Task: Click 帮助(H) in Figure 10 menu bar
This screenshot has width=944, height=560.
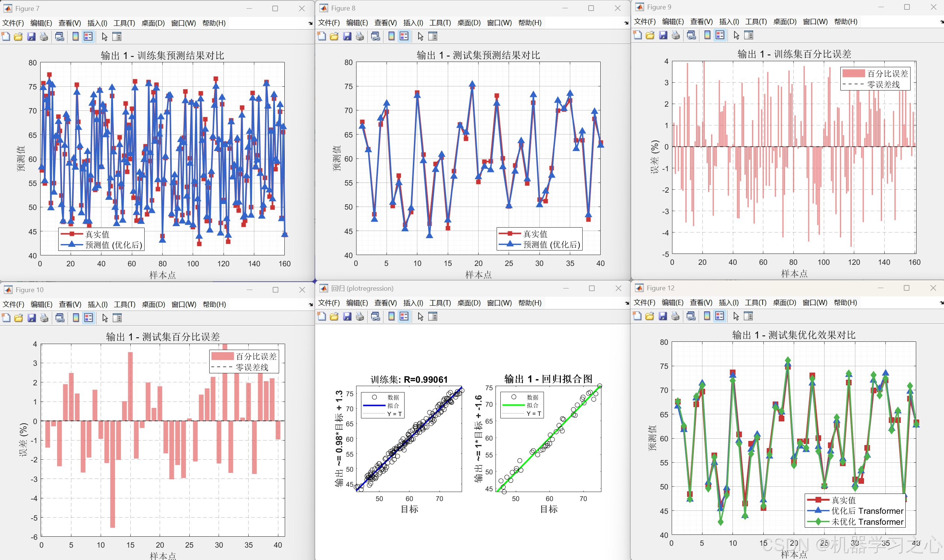Action: (x=214, y=304)
